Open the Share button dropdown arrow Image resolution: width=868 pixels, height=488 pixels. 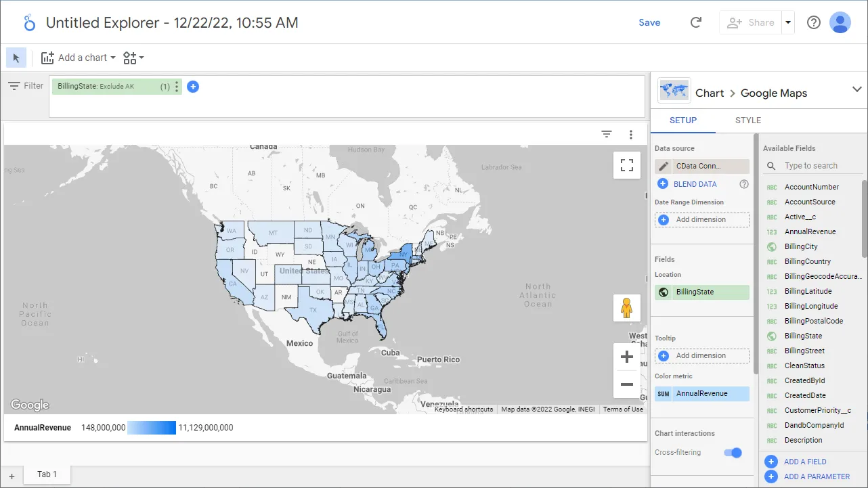787,22
